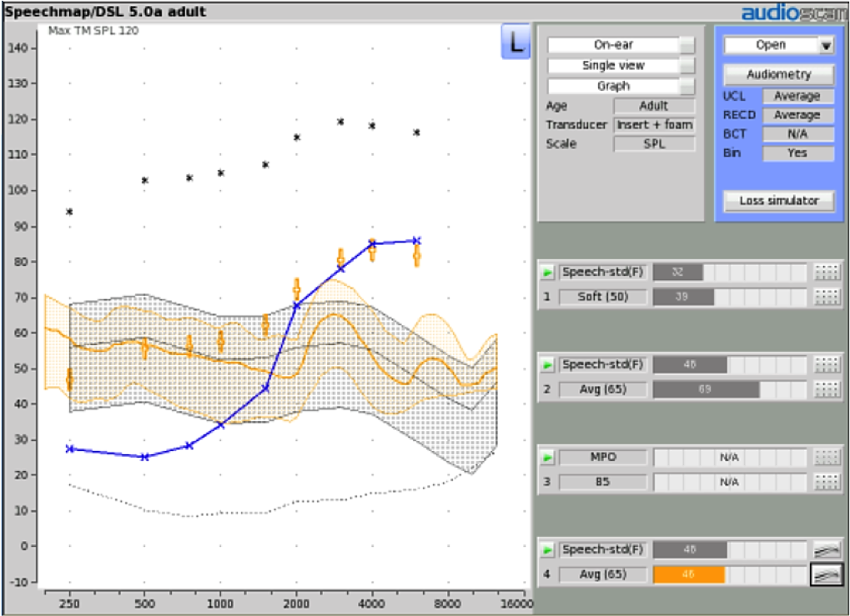Click the dotted grid icon beside Soft (50)
Image resolution: width=850 pixels, height=616 pixels.
[x=827, y=297]
